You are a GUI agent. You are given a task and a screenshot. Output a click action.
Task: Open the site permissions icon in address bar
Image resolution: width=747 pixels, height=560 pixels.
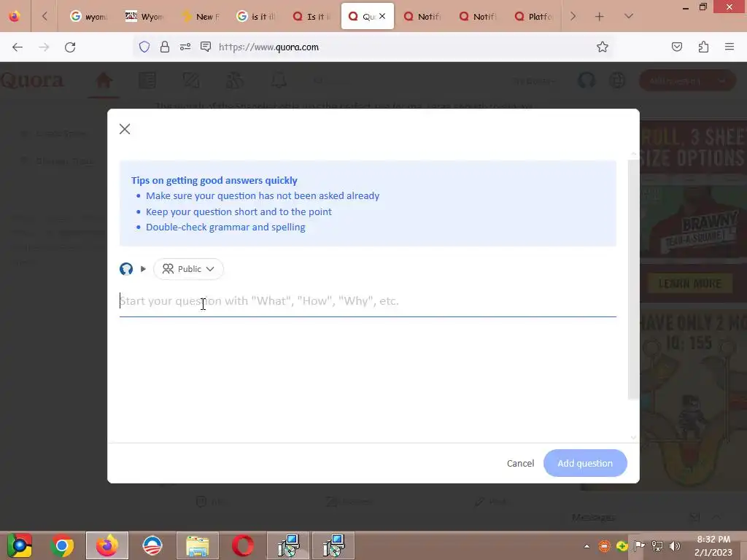click(185, 47)
